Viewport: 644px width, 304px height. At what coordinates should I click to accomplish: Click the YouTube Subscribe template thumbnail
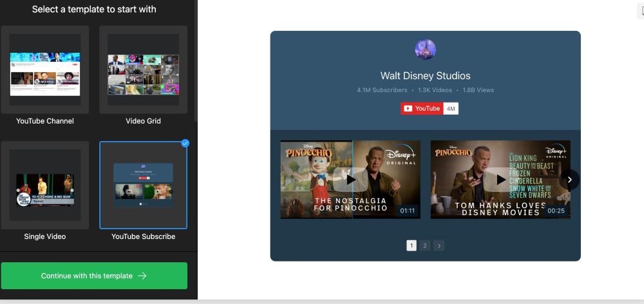tap(144, 185)
